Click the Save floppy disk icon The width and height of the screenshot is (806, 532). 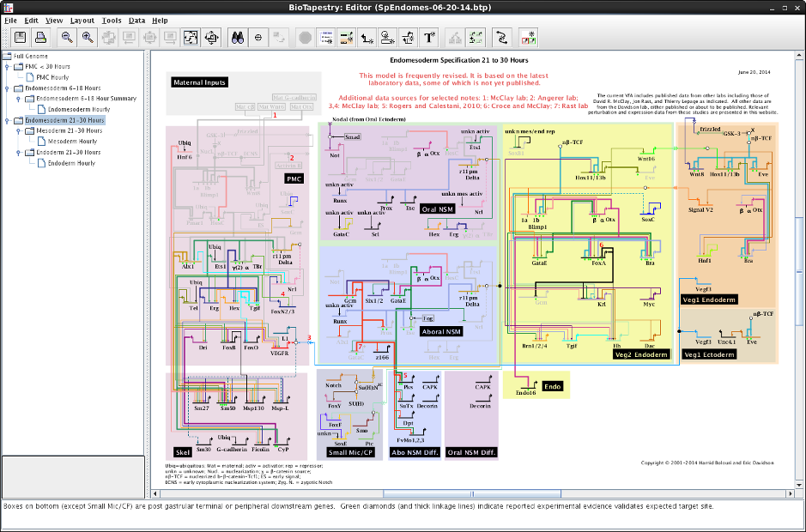[18, 37]
